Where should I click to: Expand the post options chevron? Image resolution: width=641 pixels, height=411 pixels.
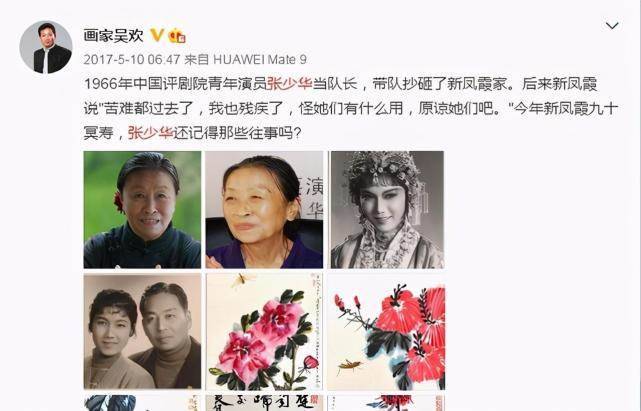(612, 26)
